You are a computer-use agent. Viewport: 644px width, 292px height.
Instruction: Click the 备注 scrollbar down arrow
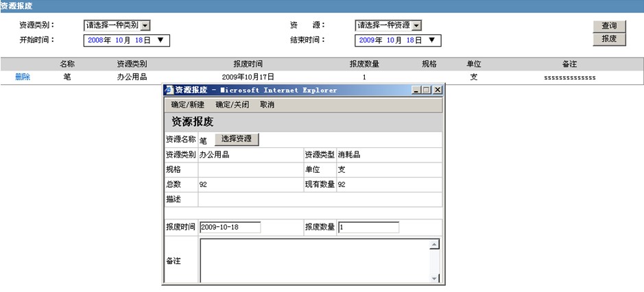(434, 278)
